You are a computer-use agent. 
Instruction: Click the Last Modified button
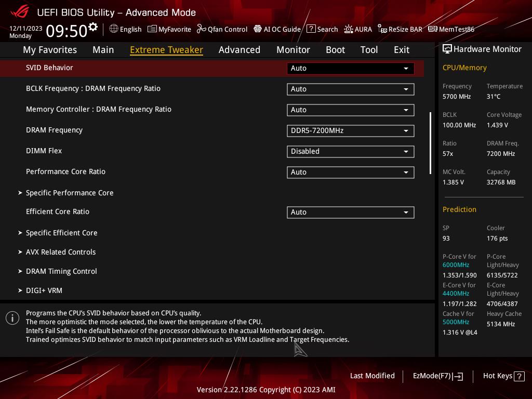coord(372,376)
